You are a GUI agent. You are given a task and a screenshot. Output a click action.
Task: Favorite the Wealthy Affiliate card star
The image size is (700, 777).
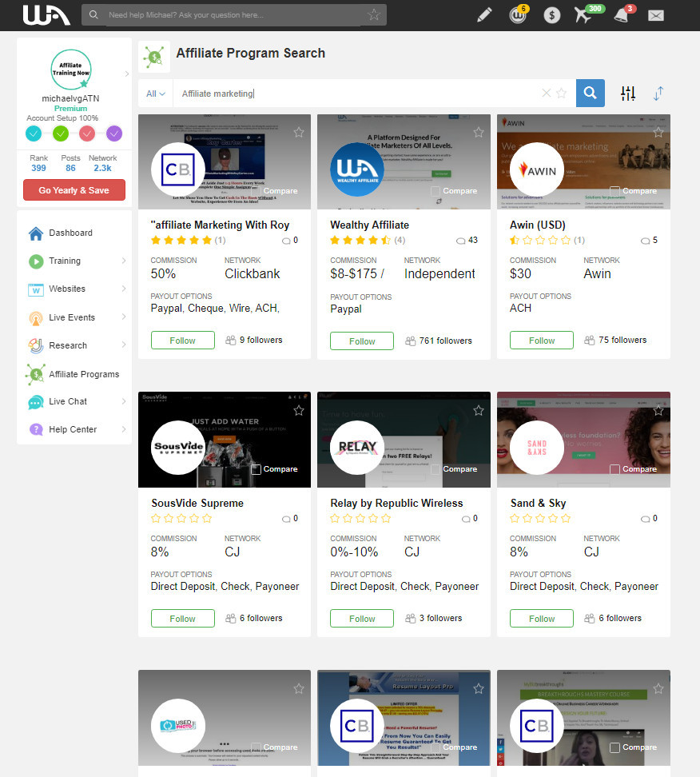coord(479,133)
